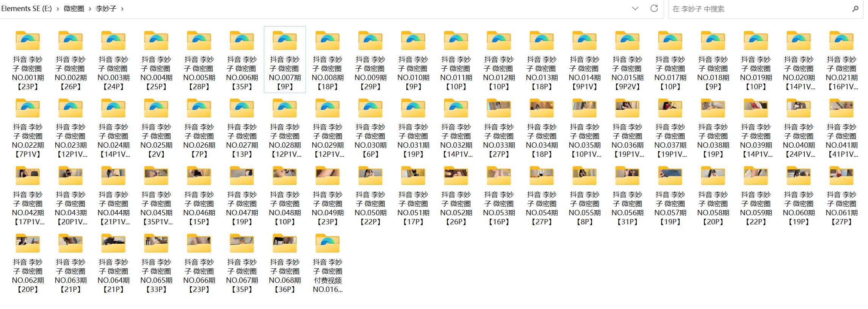This screenshot has width=868, height=309.
Task: Select highlighted folder NO.007期【9P】
Action: [285, 60]
